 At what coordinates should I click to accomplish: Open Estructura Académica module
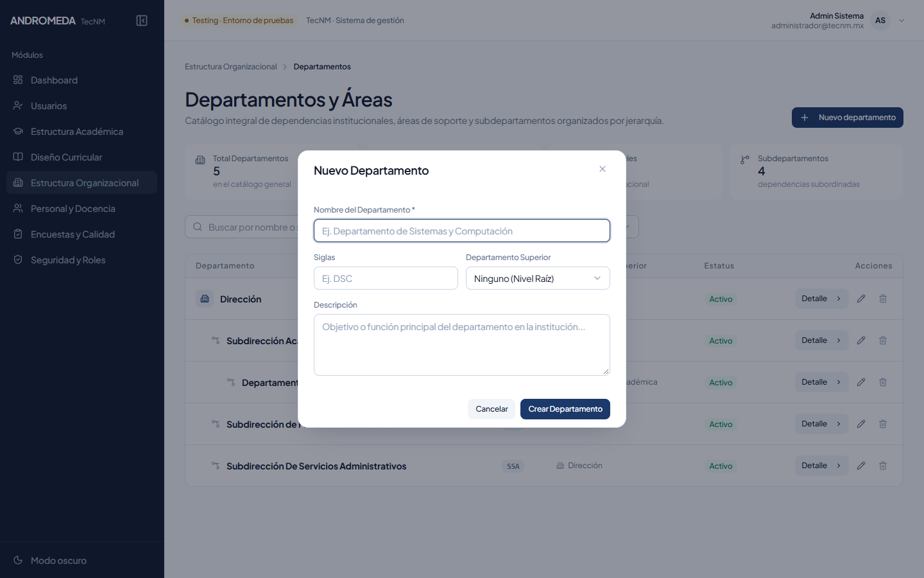81,132
